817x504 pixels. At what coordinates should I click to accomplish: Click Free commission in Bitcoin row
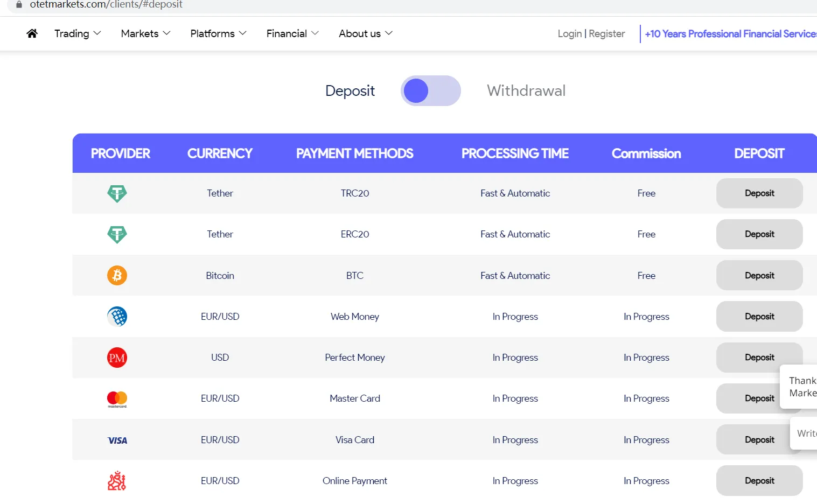646,275
